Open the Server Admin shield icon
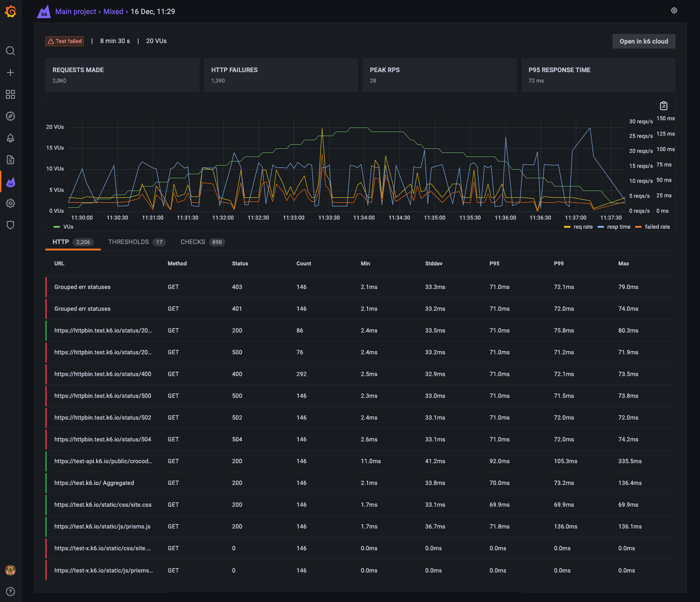The height and width of the screenshot is (602, 700). (10, 225)
